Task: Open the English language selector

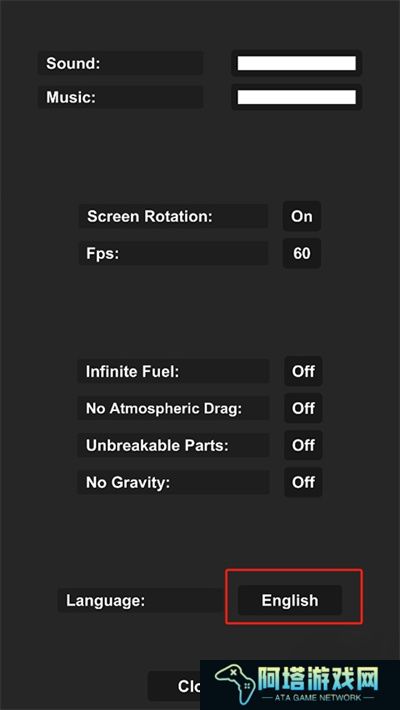Action: (x=290, y=600)
